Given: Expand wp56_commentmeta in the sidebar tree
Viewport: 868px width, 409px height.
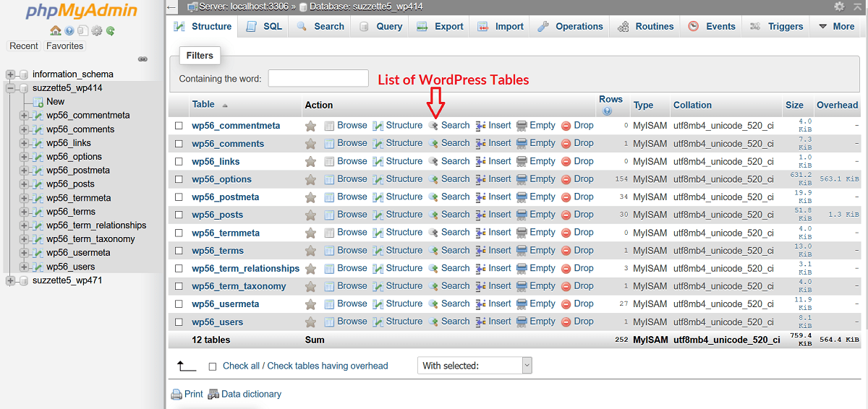Looking at the screenshot, I should click(24, 116).
